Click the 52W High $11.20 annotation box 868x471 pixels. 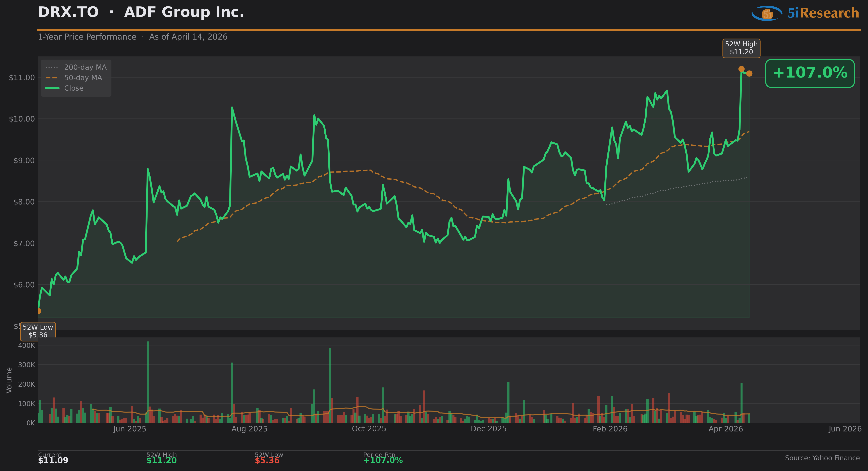coord(741,48)
